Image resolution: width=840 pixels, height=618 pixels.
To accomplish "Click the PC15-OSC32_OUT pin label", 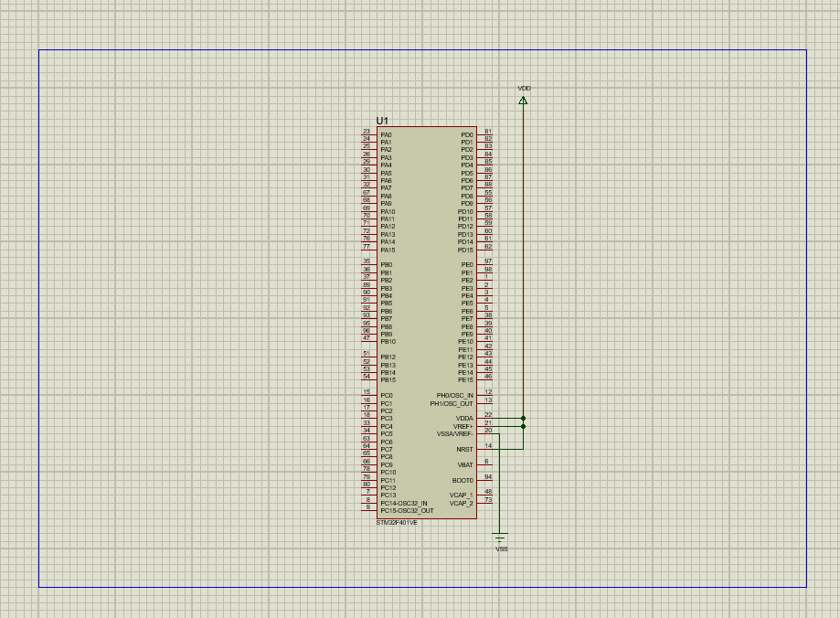I will pos(407,511).
